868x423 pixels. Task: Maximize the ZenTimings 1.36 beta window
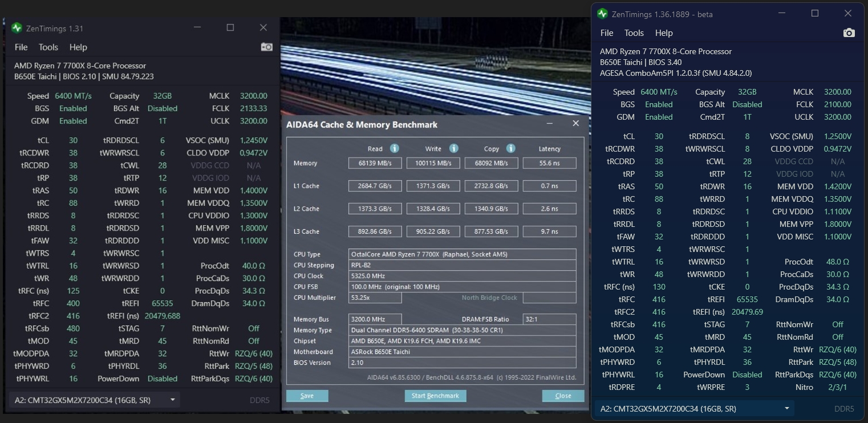pyautogui.click(x=815, y=14)
